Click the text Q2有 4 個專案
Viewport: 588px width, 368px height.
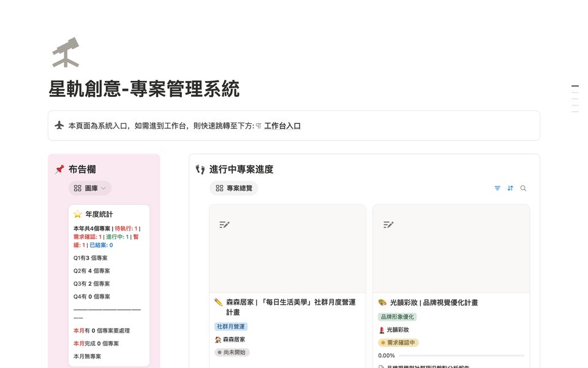click(92, 270)
